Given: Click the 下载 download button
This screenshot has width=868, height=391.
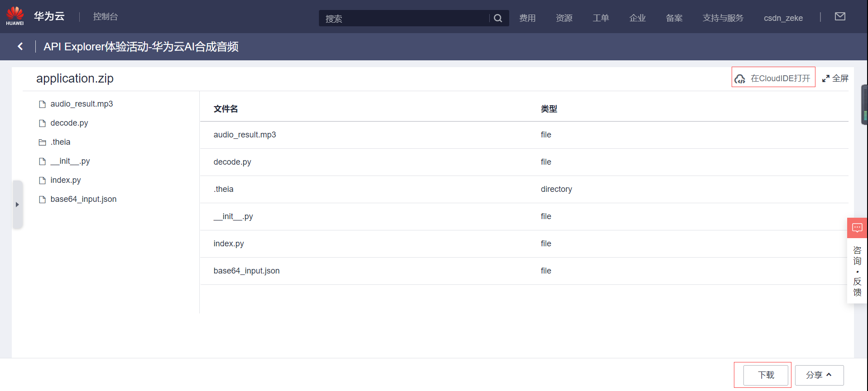Looking at the screenshot, I should [x=766, y=375].
